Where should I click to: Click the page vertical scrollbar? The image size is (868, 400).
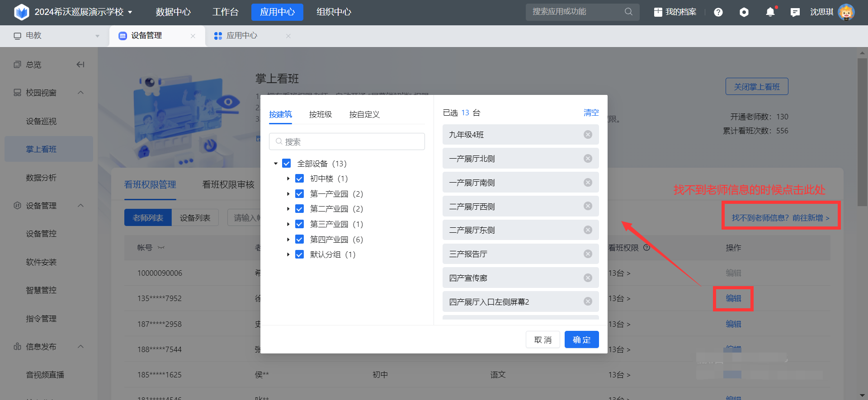click(862, 136)
